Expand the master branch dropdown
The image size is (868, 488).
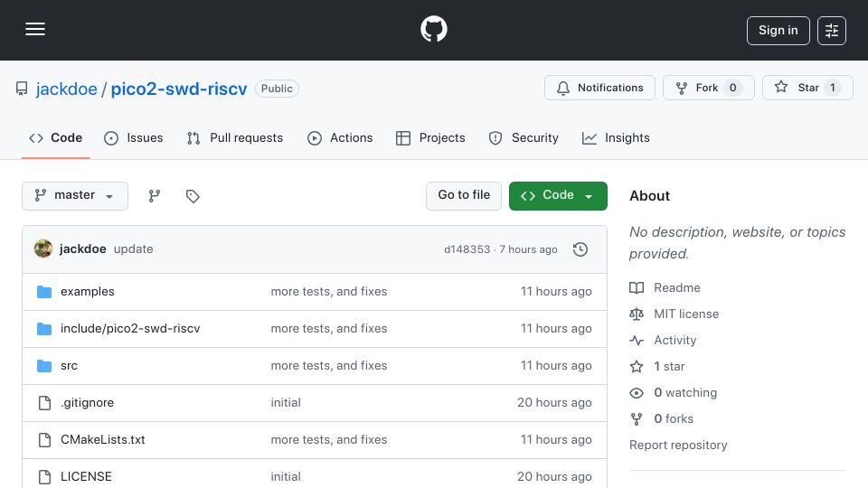(75, 196)
